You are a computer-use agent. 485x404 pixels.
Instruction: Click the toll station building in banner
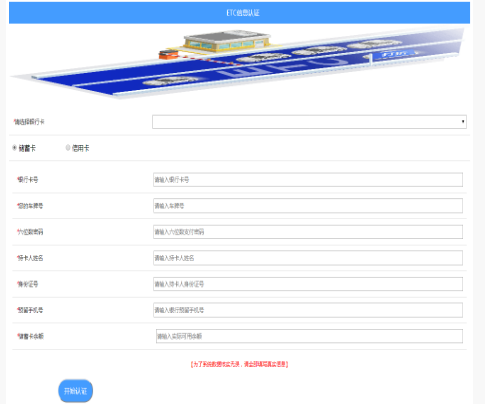226,42
